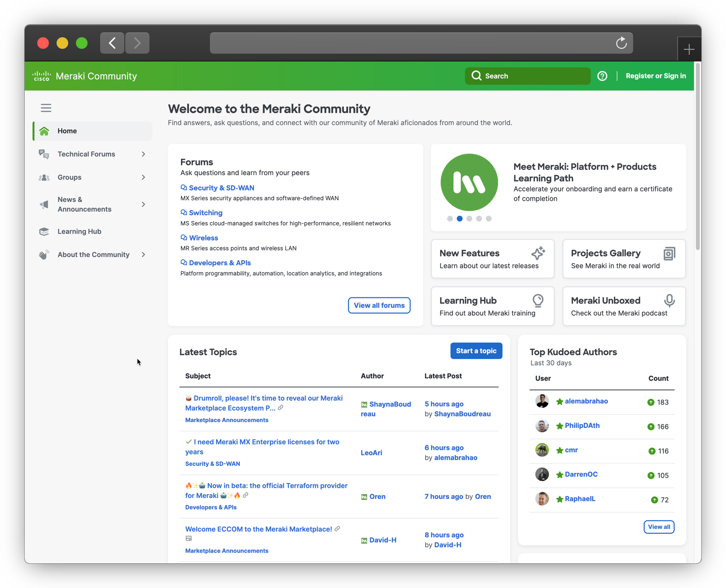Click the green Meraki logo carousel image
The image size is (726, 588).
[469, 182]
